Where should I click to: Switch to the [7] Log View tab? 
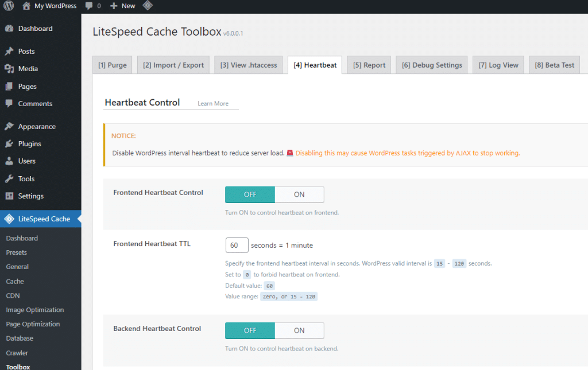[x=498, y=65]
